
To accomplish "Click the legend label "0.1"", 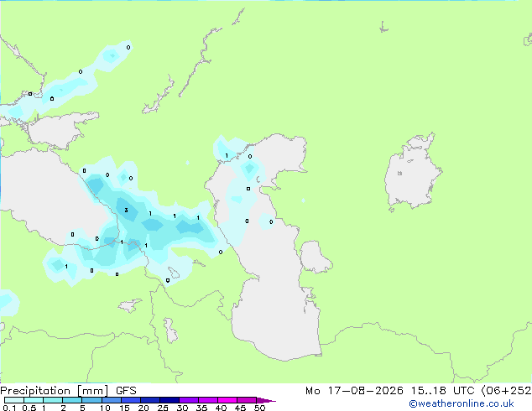I will point(10,408).
